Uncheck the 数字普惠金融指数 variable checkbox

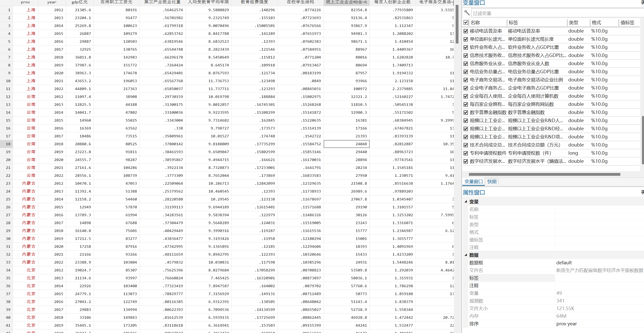coord(466,112)
